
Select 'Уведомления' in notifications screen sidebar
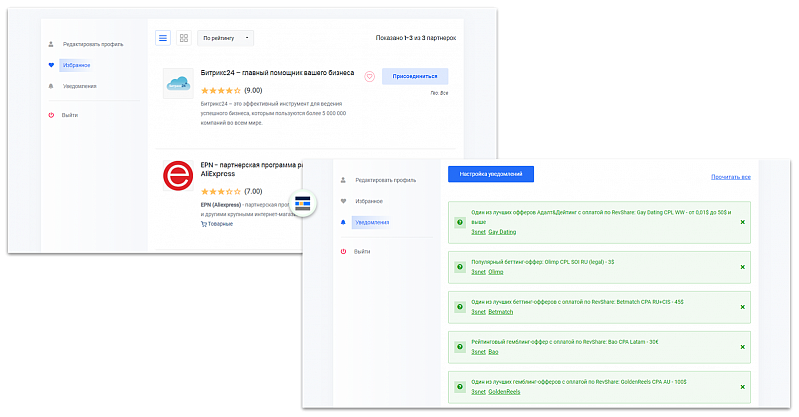[372, 222]
